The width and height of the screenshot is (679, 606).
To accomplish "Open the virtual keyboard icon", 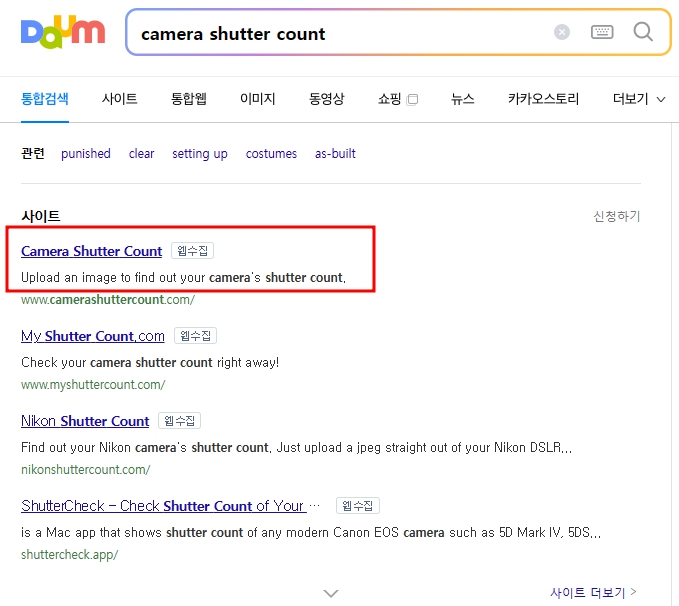I will coord(602,32).
